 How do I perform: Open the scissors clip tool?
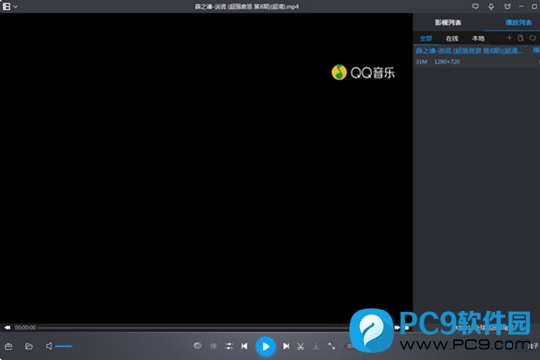(x=301, y=346)
